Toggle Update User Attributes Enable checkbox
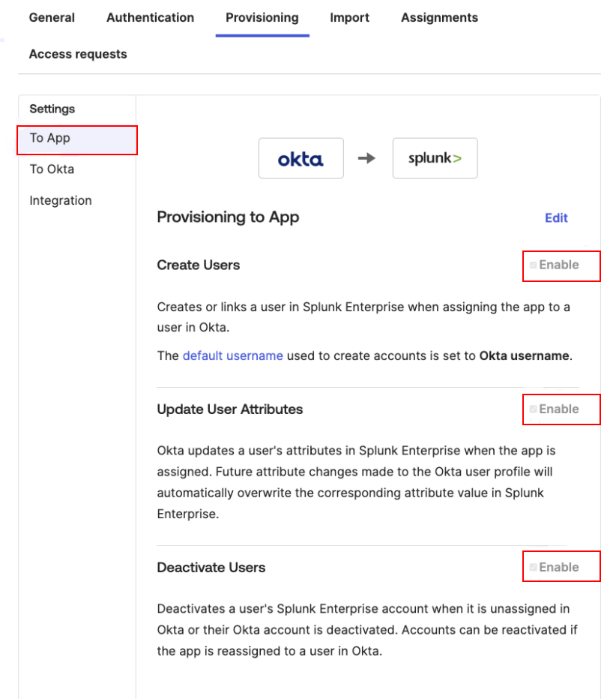This screenshot has width=616, height=699. [534, 409]
